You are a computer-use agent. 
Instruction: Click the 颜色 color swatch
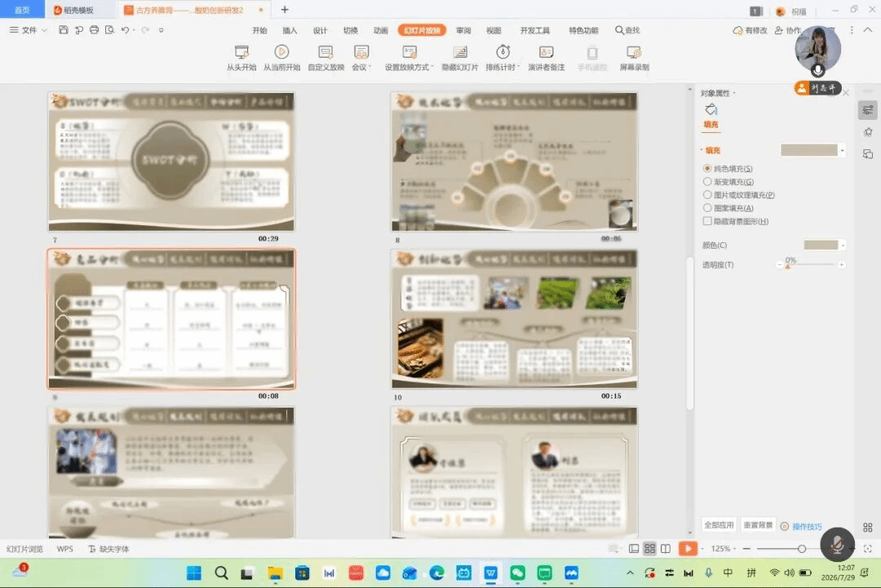pos(821,245)
